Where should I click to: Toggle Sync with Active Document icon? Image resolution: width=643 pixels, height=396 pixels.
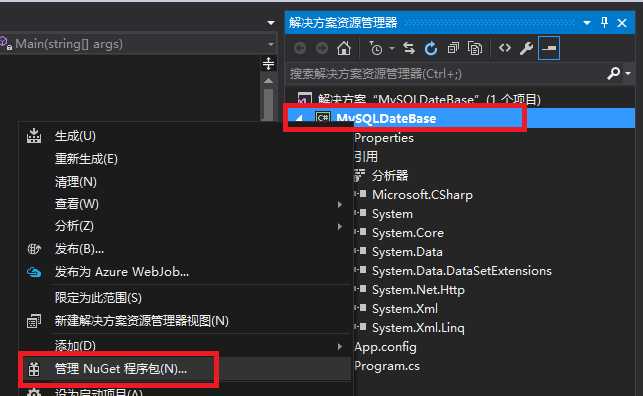409,48
